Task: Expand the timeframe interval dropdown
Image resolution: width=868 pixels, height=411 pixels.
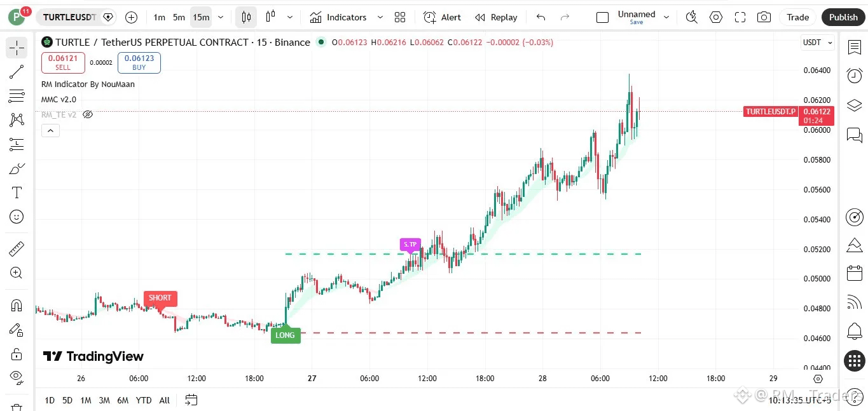Action: [221, 17]
